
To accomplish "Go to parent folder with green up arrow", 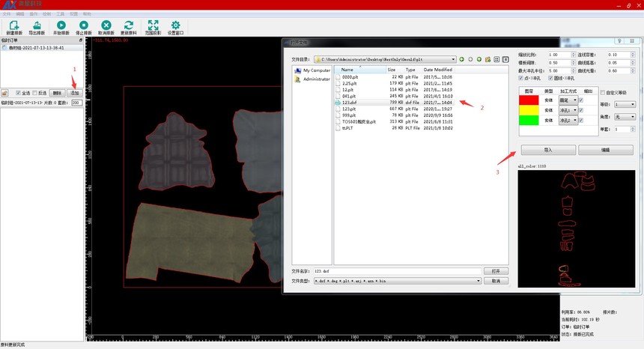I will [x=479, y=59].
